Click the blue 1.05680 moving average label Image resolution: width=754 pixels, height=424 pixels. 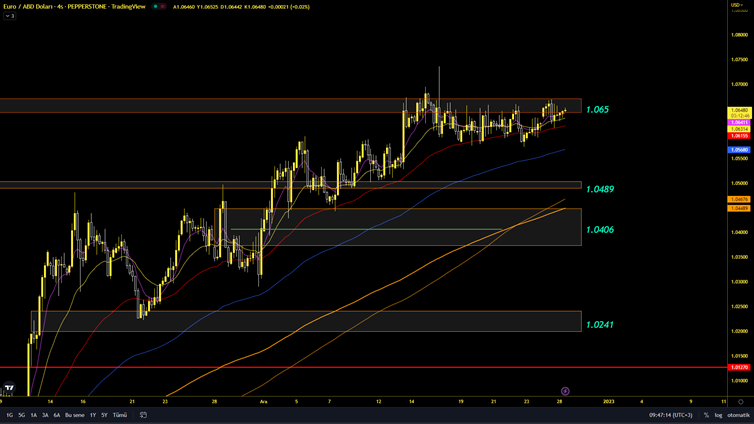tap(739, 150)
